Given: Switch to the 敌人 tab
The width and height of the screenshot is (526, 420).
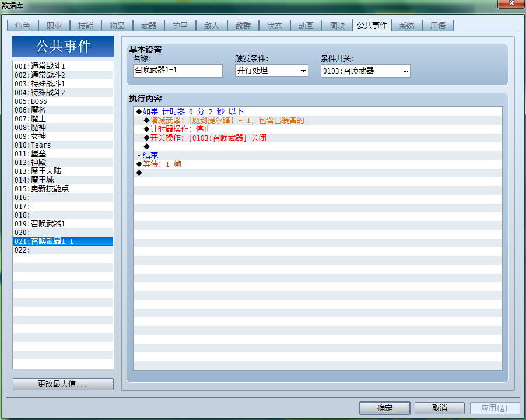Looking at the screenshot, I should tap(212, 26).
